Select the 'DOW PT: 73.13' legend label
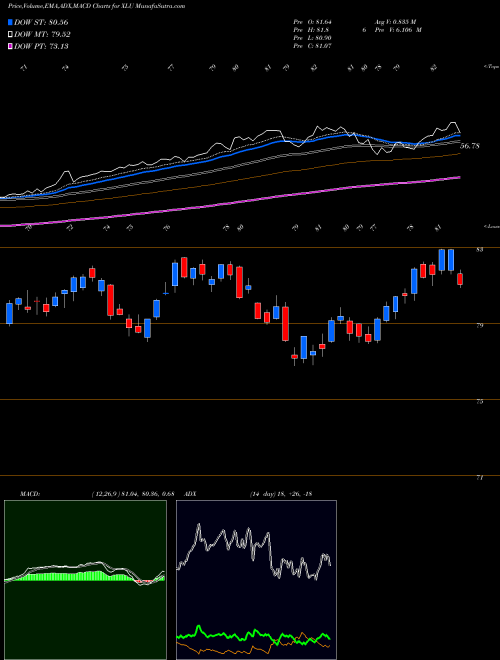 pos(41,46)
